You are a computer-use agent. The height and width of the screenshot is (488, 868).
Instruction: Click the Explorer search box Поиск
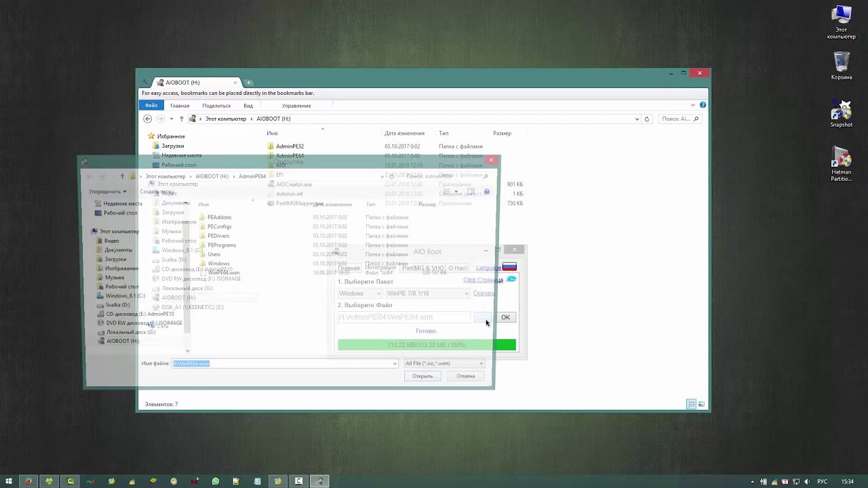tap(679, 119)
